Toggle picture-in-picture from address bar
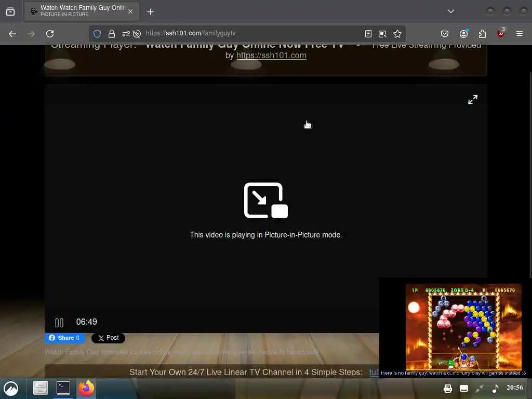Viewport: 532px width, 399px height. [382, 34]
